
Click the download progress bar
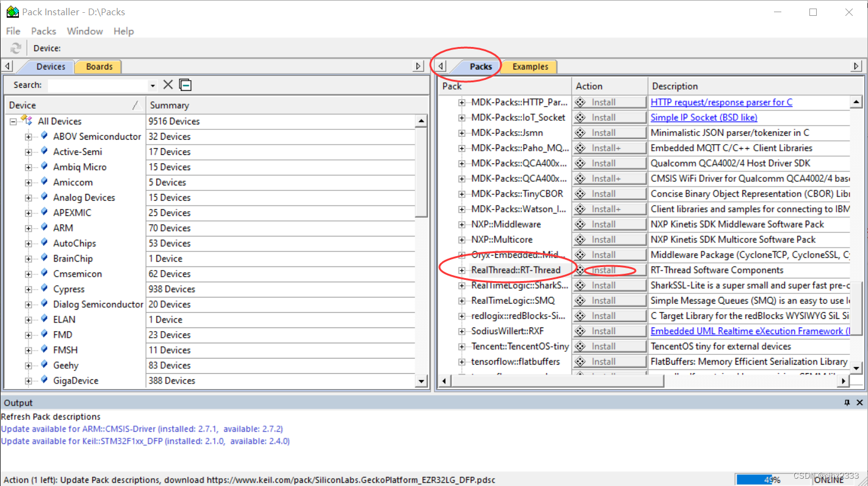771,479
